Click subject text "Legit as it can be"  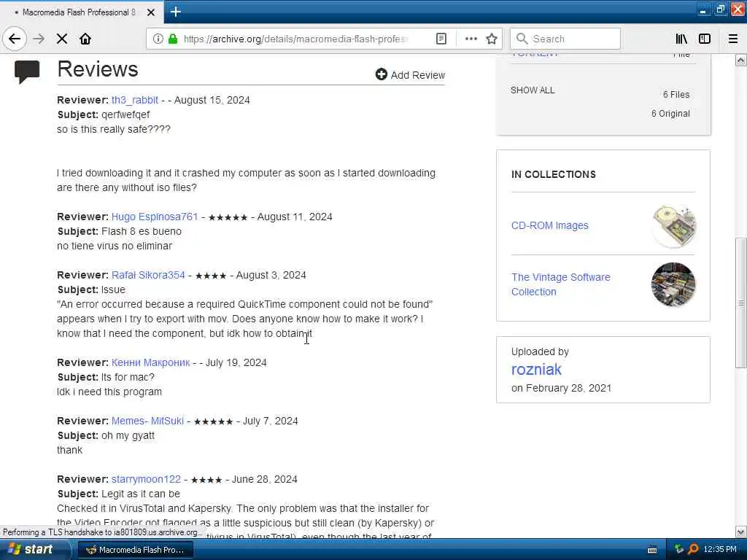141,494
